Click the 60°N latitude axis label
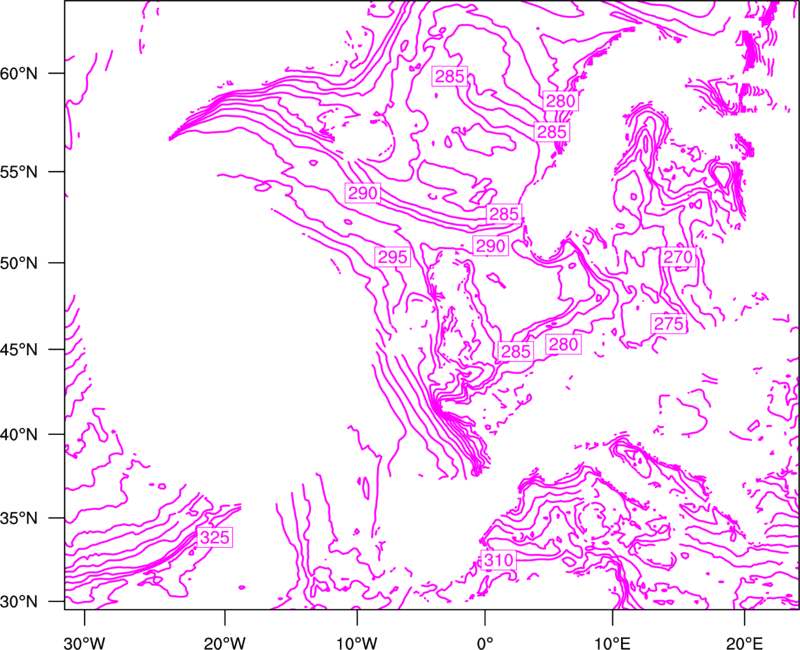 coord(19,73)
